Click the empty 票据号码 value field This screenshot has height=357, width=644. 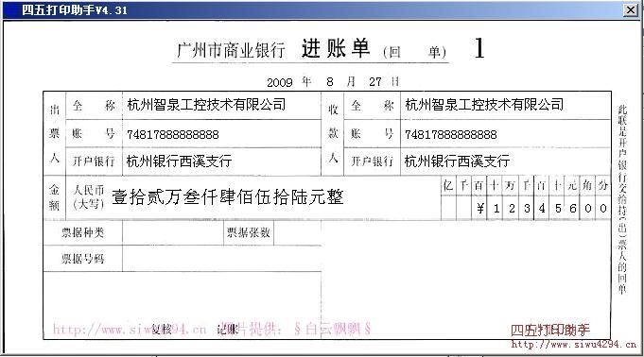(x=222, y=259)
